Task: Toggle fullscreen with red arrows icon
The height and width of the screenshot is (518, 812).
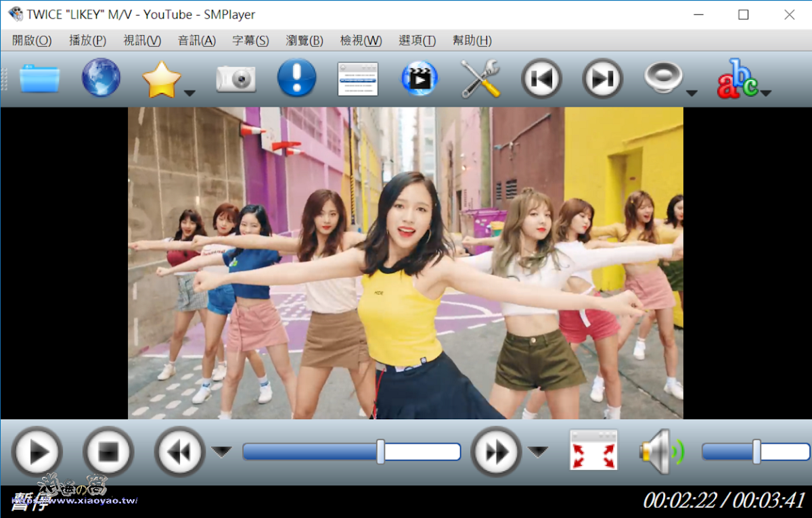Action: click(593, 450)
